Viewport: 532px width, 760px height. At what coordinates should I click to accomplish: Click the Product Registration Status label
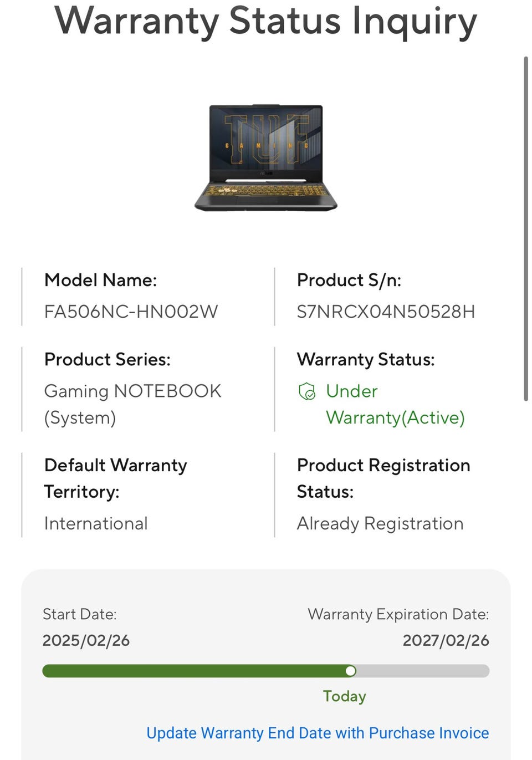point(383,478)
